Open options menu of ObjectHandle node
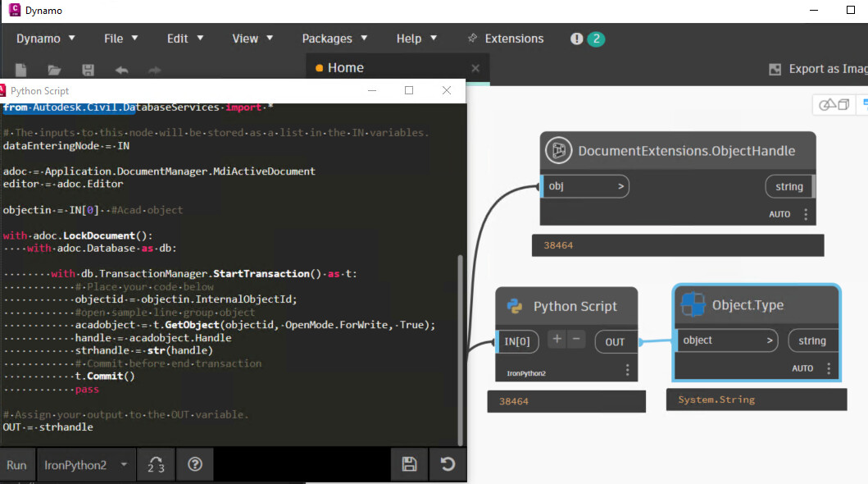Image resolution: width=868 pixels, height=484 pixels. [806, 214]
